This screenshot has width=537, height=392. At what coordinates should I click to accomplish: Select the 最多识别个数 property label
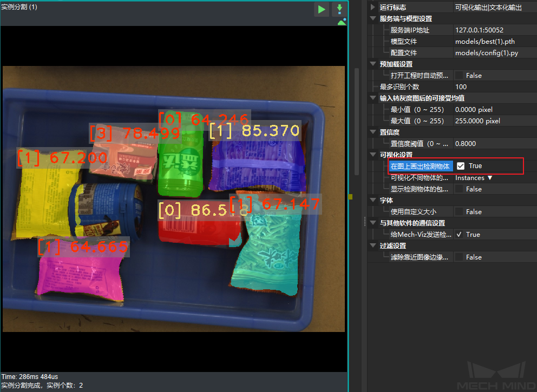click(x=400, y=87)
